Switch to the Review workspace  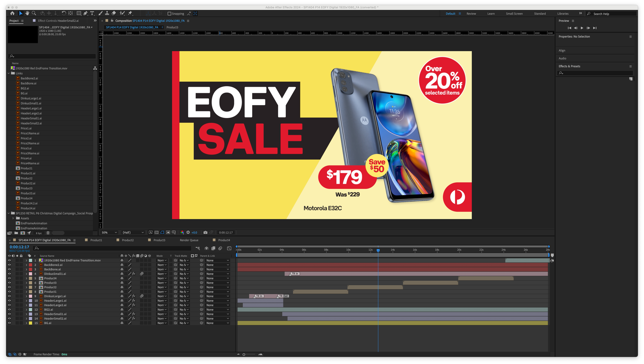pyautogui.click(x=471, y=14)
